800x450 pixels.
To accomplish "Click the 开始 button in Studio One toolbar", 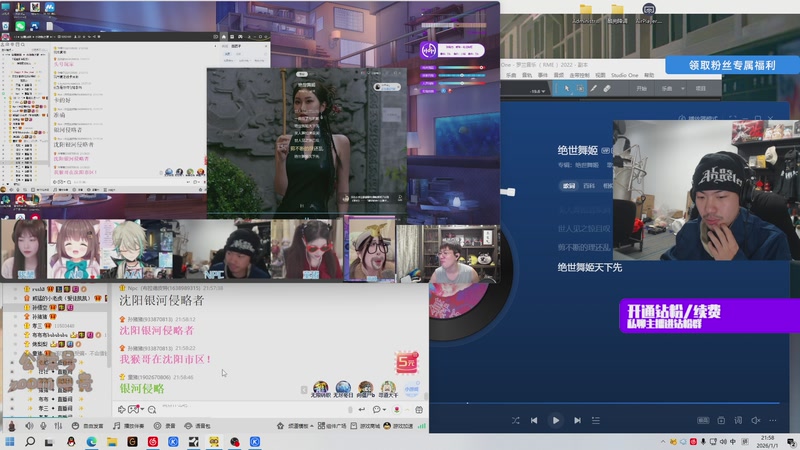I will [641, 89].
